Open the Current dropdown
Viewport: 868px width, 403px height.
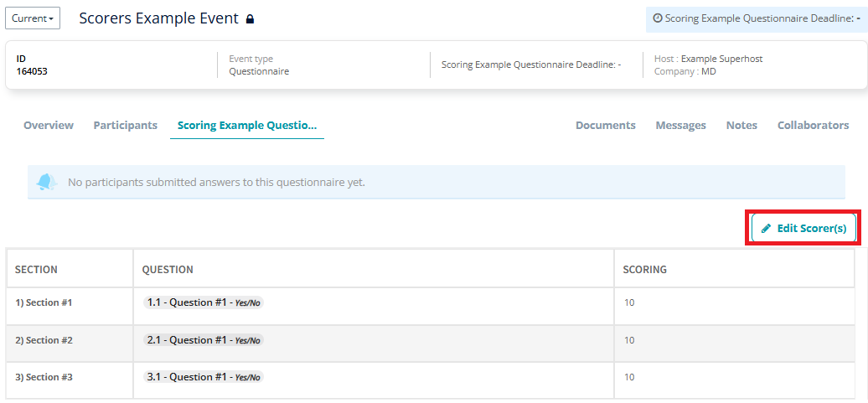[33, 18]
